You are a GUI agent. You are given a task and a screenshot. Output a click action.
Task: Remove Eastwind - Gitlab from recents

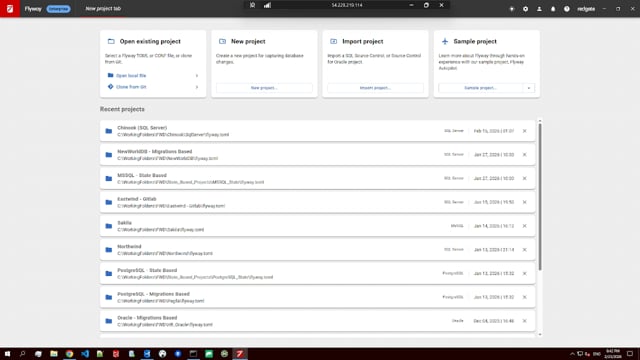pyautogui.click(x=524, y=202)
